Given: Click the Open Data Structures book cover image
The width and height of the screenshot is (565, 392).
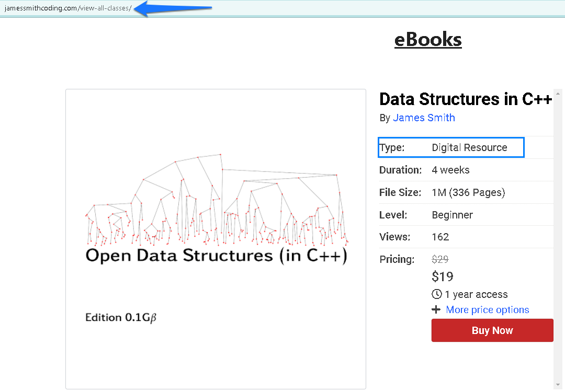Looking at the screenshot, I should pyautogui.click(x=216, y=239).
